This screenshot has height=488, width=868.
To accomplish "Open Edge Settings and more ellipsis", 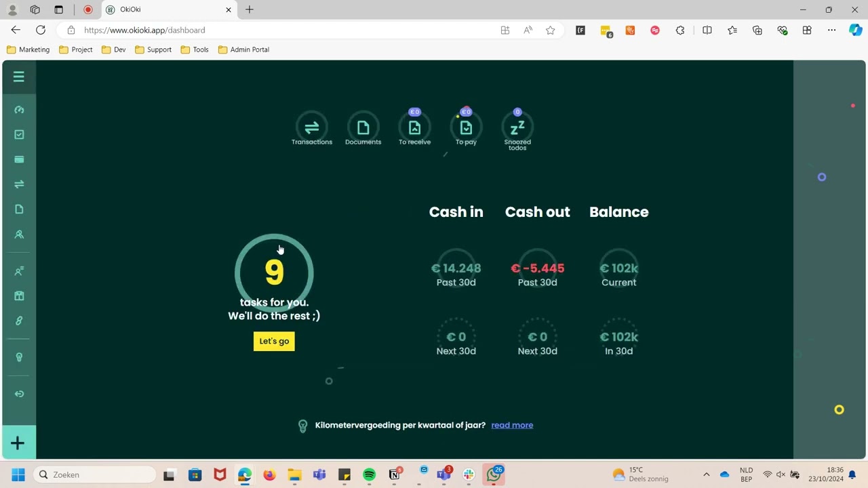I will [831, 30].
